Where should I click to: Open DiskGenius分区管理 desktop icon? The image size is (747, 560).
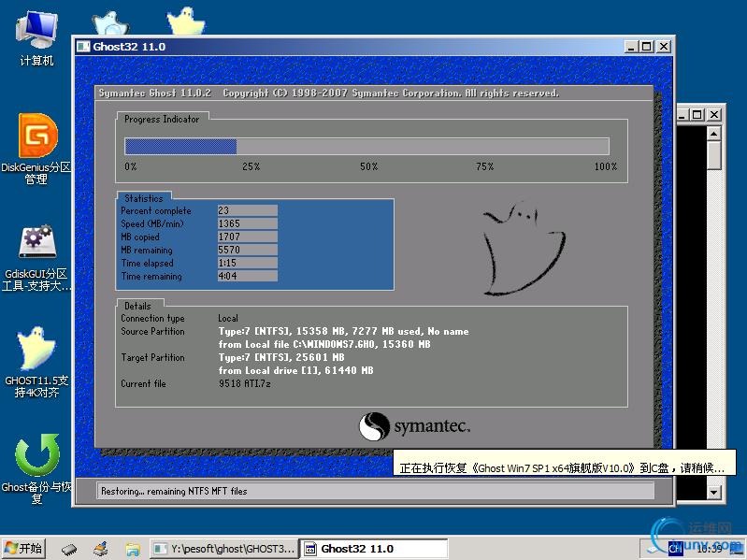(x=36, y=149)
